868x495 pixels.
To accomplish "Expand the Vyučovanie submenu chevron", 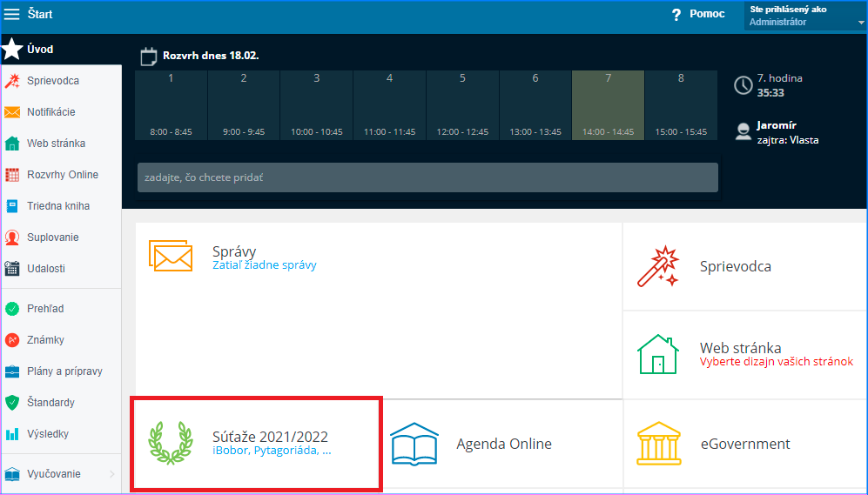I will click(111, 474).
